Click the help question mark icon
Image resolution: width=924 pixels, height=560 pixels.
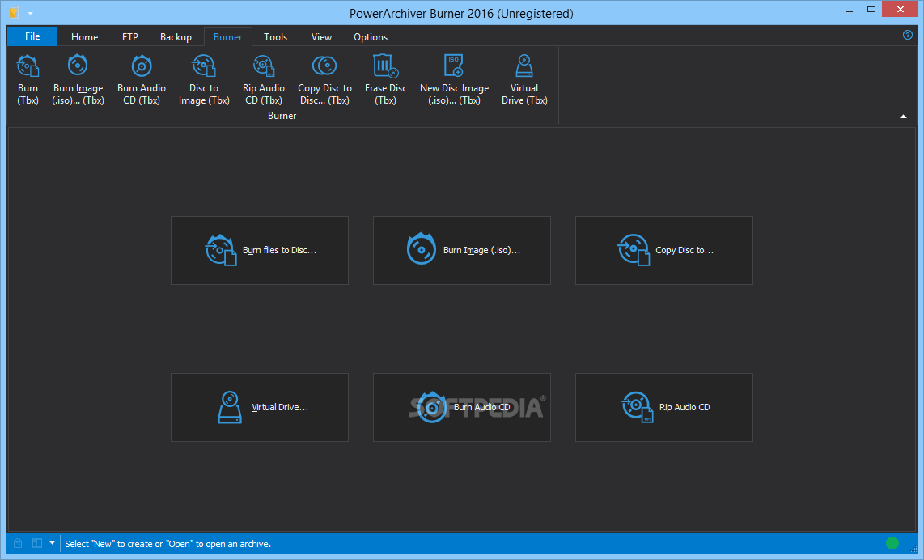click(908, 36)
